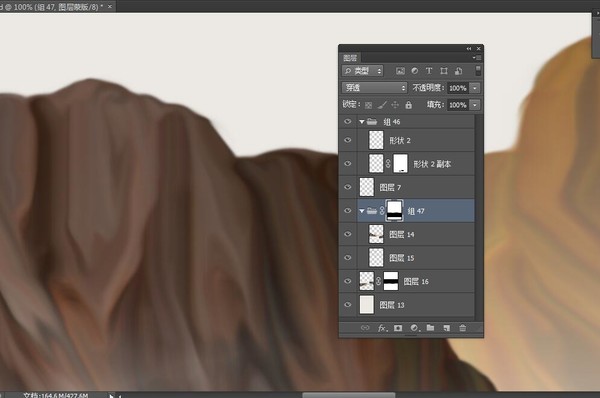Viewport: 600px width, 398px height.
Task: Close the floating layers panel
Action: coord(479,49)
